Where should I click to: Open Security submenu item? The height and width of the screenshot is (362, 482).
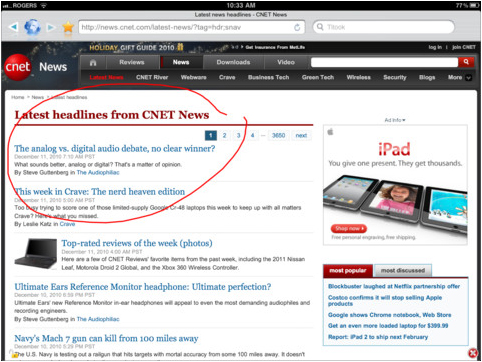395,77
